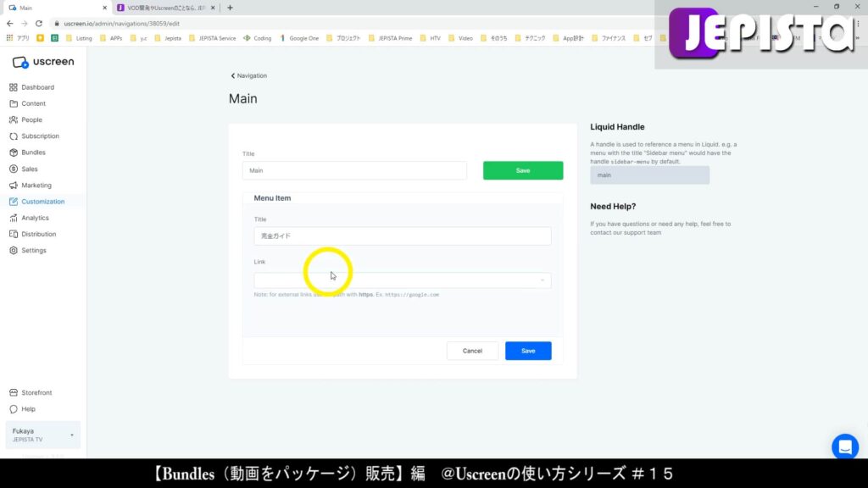Screen dimensions: 868x488
Task: Click the Content folder icon
Action: click(x=14, y=103)
